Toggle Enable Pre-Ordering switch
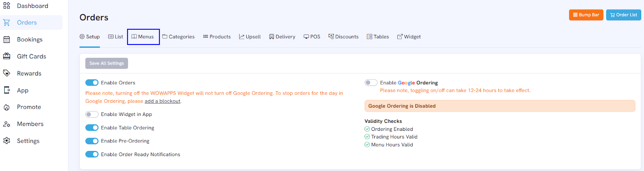Screen dimensions: 644x171 click(x=92, y=141)
